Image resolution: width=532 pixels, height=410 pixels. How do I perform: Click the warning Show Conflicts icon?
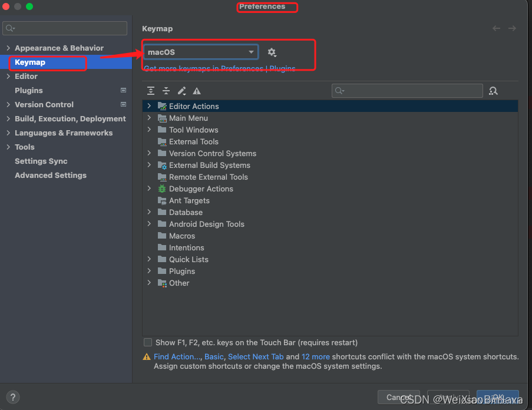pos(197,91)
